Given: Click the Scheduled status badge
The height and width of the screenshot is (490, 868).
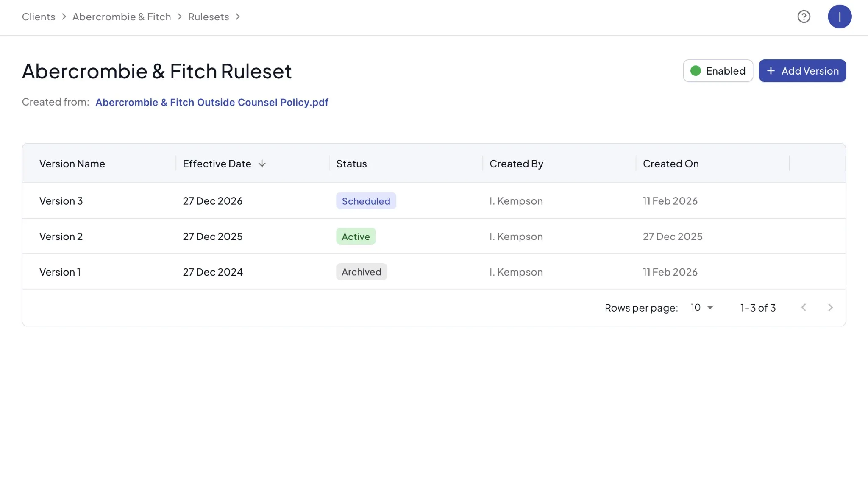Looking at the screenshot, I should click(366, 201).
